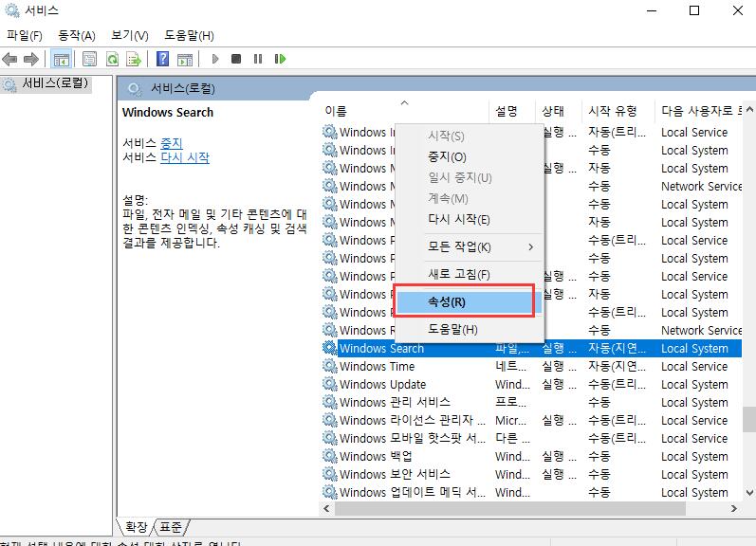Click the Start service play icon
This screenshot has height=546, width=756.
[215, 59]
